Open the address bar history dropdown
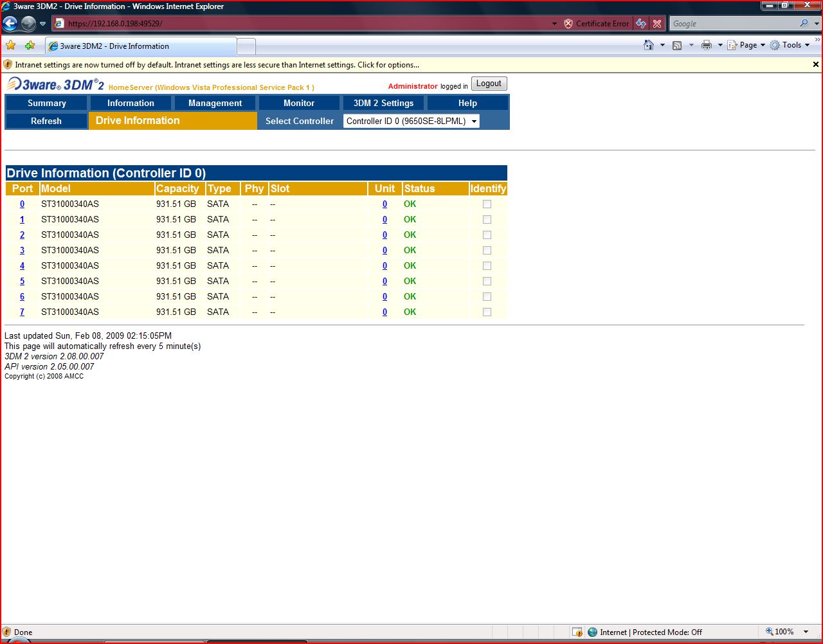This screenshot has height=644, width=823. (x=554, y=24)
